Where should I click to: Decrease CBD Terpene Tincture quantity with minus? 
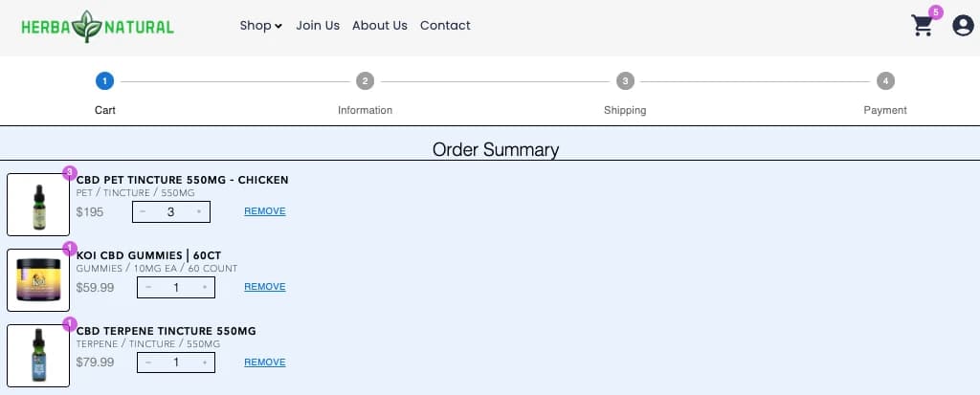[148, 362]
